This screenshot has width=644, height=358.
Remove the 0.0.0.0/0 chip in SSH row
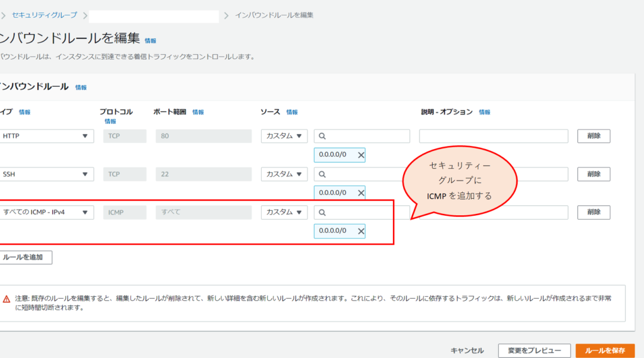click(x=361, y=193)
